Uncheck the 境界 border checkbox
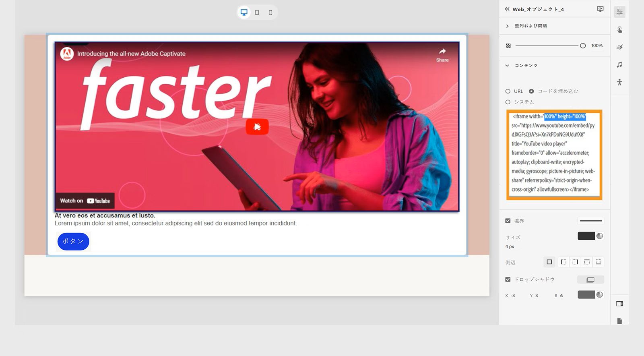Image resolution: width=644 pixels, height=356 pixels. tap(508, 221)
